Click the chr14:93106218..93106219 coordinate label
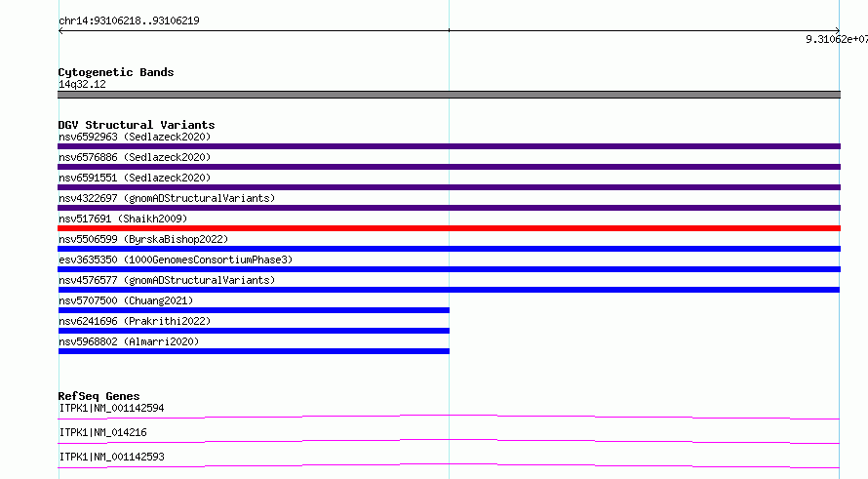 (x=129, y=21)
